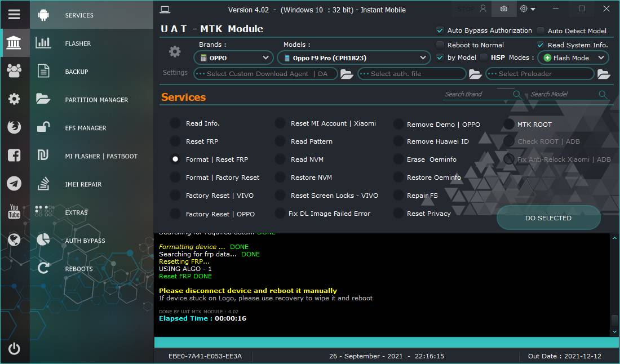The height and width of the screenshot is (364, 620).
Task: Open the Brands dropdown showing OPPO
Action: (x=233, y=57)
